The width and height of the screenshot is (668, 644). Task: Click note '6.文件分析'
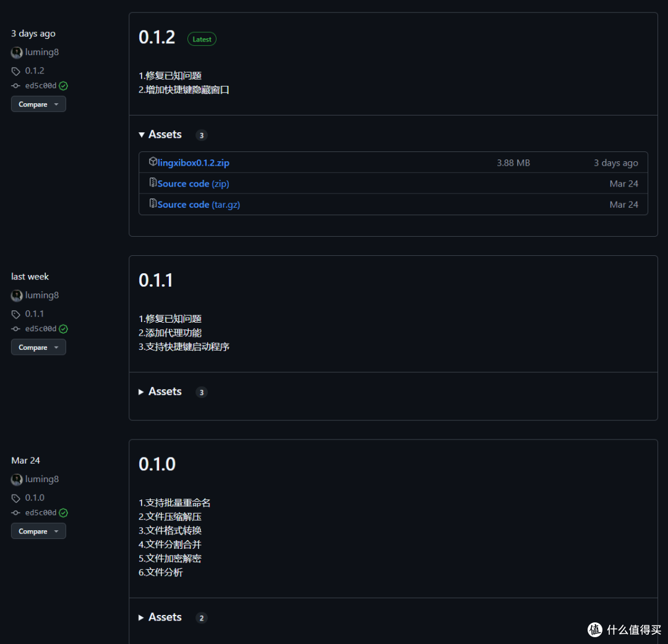coord(161,572)
